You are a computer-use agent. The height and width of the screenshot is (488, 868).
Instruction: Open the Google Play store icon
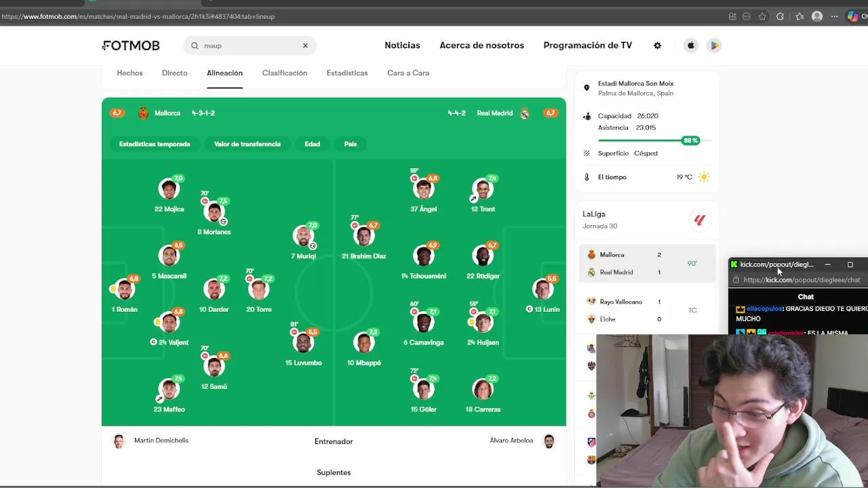[714, 45]
